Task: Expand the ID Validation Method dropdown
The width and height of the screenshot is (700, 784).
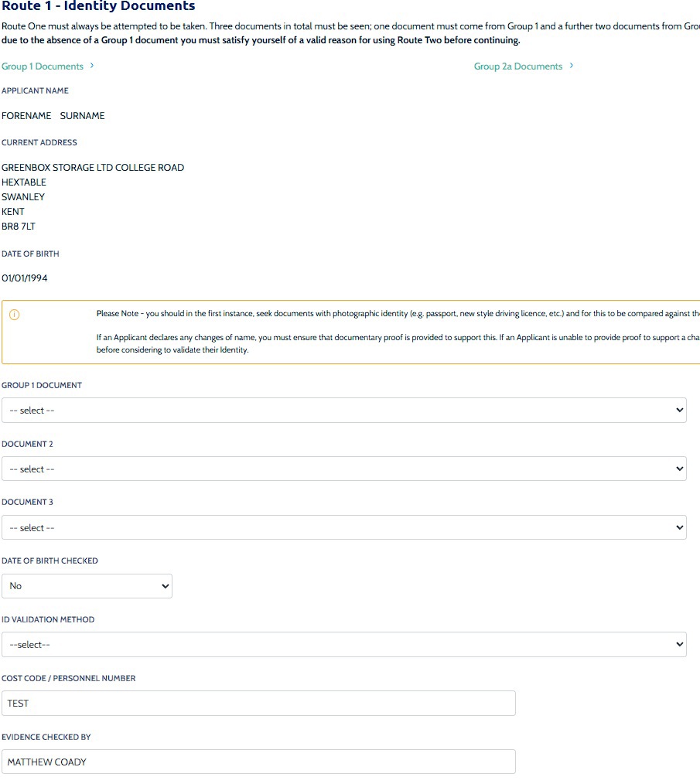Action: [x=343, y=645]
